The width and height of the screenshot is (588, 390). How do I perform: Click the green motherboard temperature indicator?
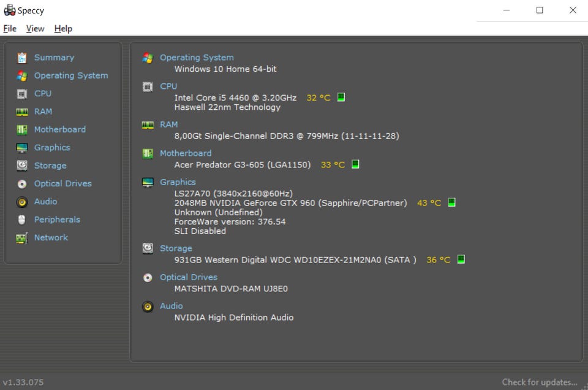pos(355,164)
